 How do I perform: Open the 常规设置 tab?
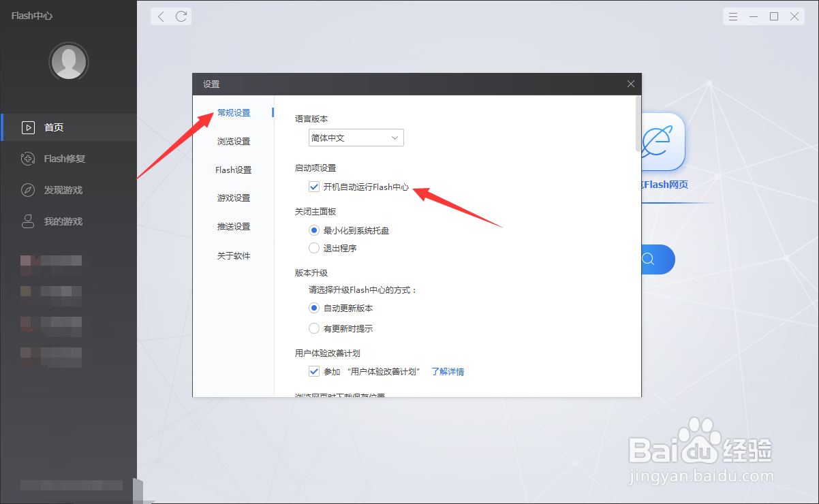[234, 112]
